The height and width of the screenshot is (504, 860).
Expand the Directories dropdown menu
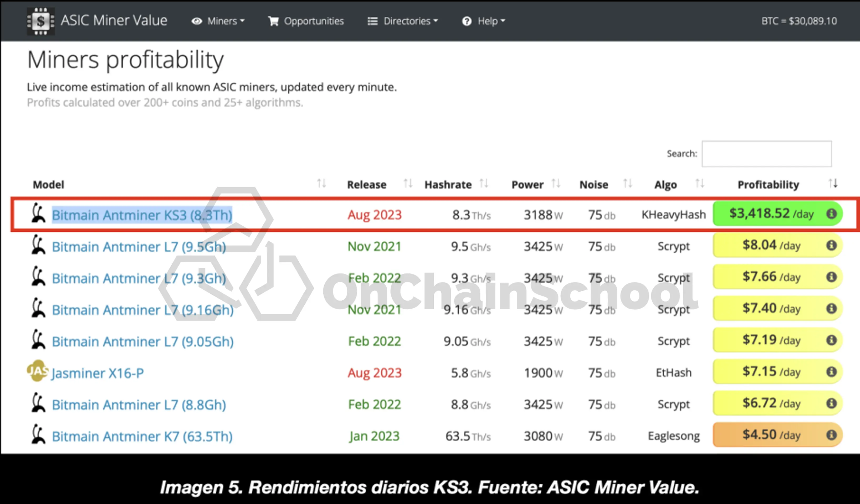coord(403,21)
